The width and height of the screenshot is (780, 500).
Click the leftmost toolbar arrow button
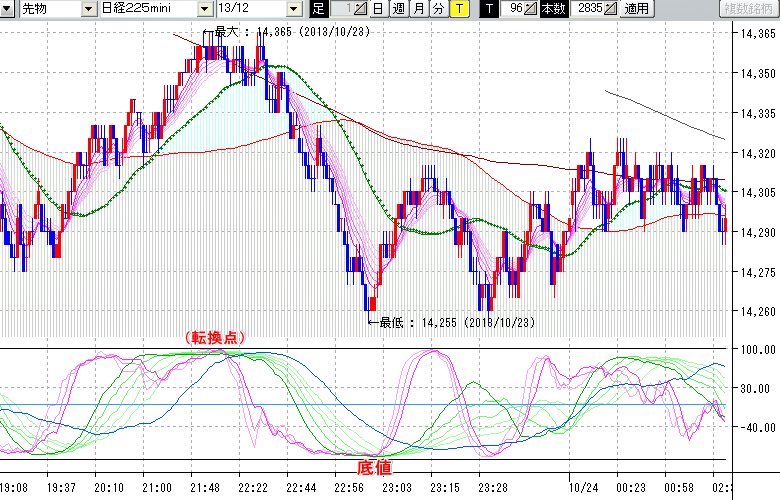(7, 9)
